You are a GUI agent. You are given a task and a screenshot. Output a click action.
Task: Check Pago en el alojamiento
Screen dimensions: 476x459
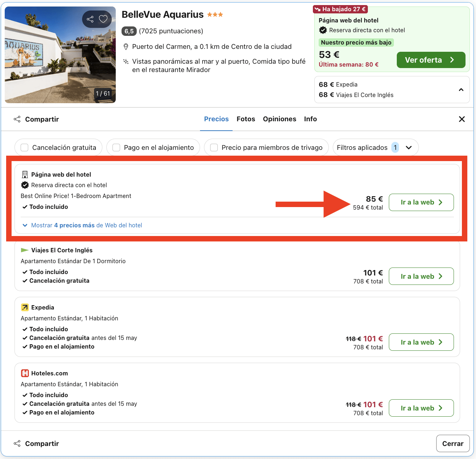point(116,147)
